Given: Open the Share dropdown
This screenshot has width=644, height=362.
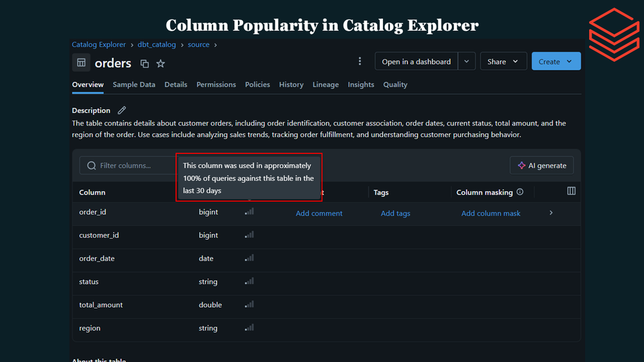Looking at the screenshot, I should pyautogui.click(x=503, y=61).
